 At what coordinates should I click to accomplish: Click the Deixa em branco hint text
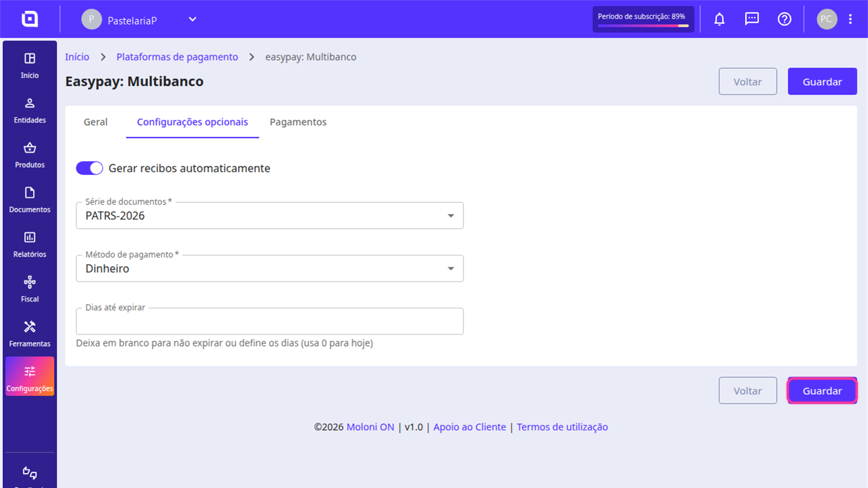pyautogui.click(x=224, y=343)
